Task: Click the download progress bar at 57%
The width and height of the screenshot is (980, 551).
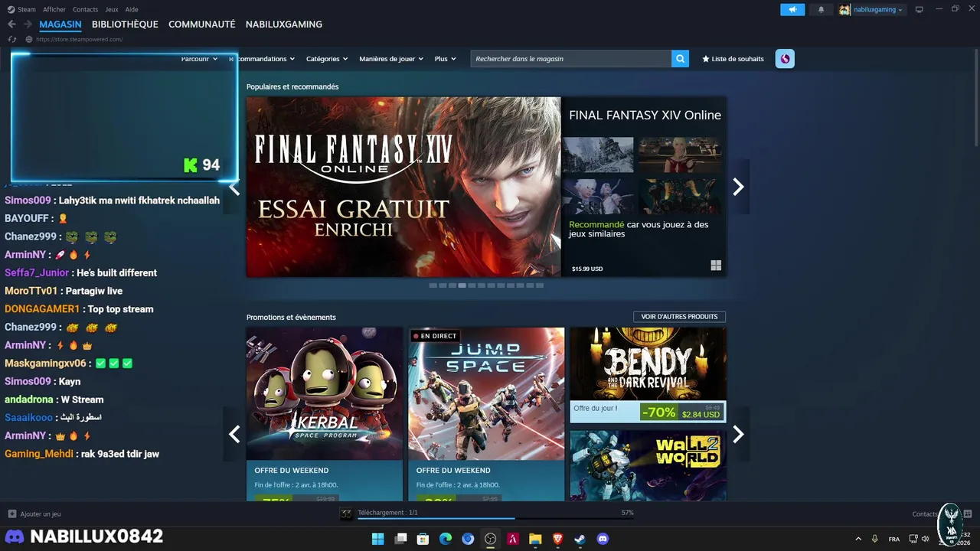Action: (495, 519)
